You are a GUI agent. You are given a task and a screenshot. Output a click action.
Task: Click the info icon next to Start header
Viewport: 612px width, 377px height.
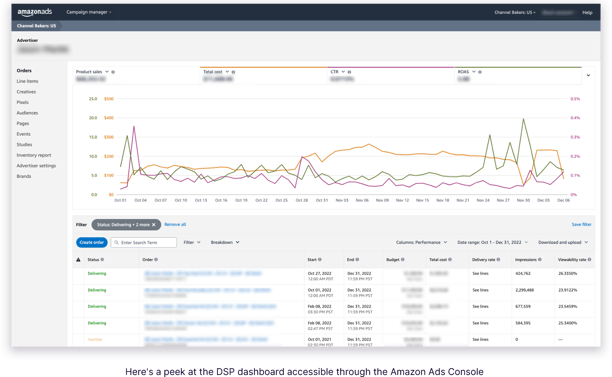320,260
